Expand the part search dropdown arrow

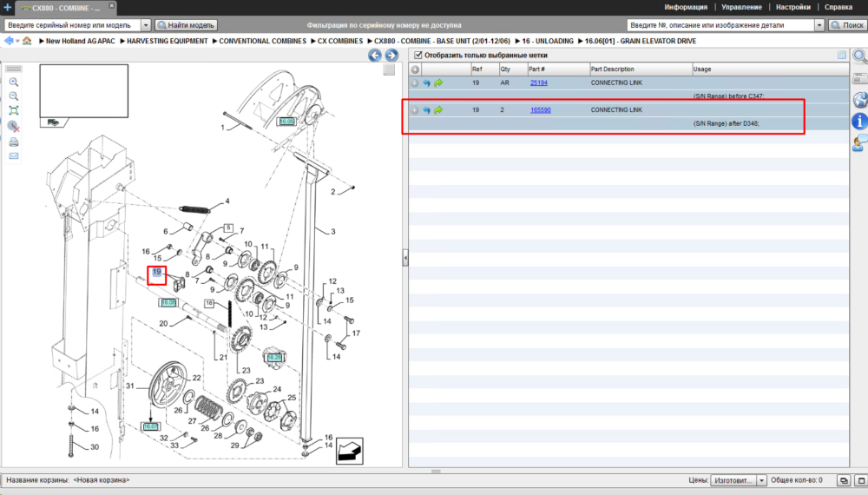819,25
